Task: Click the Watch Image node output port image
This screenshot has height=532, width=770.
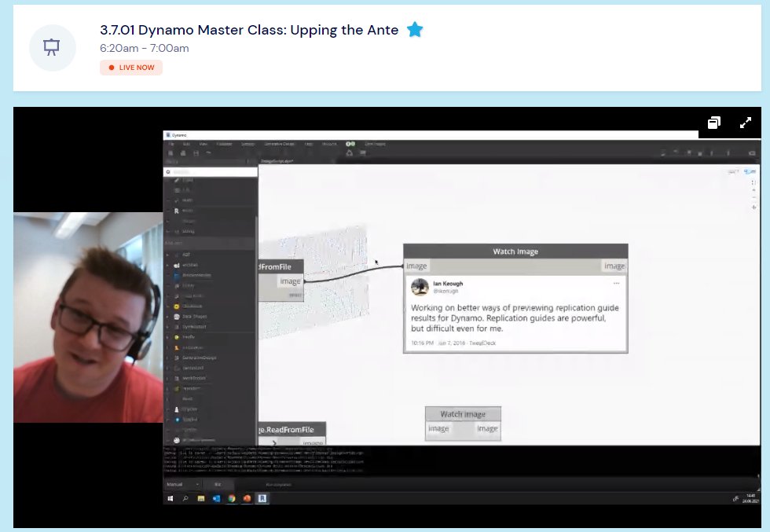Action: (x=614, y=266)
